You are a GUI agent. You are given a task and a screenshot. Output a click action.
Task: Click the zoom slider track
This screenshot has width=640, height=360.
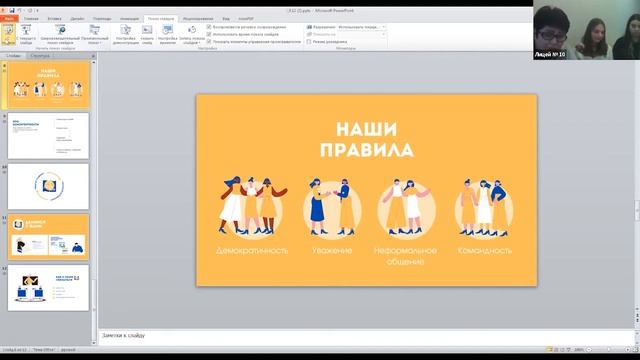608,350
